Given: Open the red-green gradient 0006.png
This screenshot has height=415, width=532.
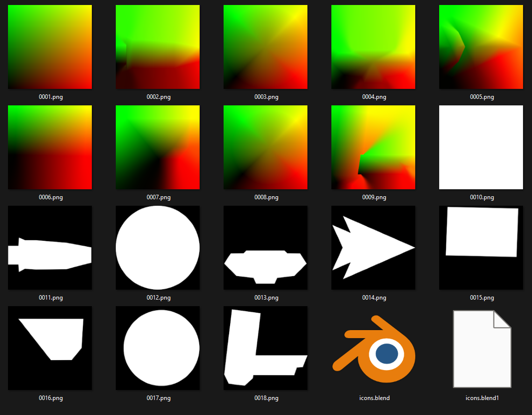Looking at the screenshot, I should [x=49, y=147].
